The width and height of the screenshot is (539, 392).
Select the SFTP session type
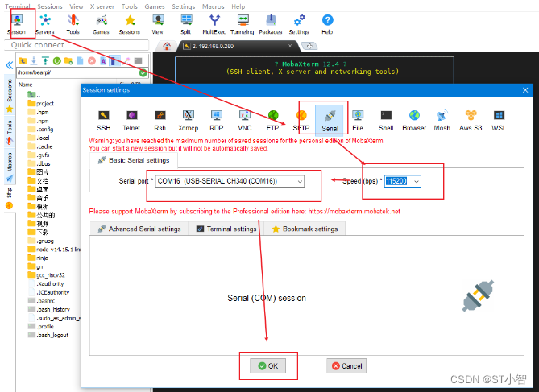[x=301, y=121]
